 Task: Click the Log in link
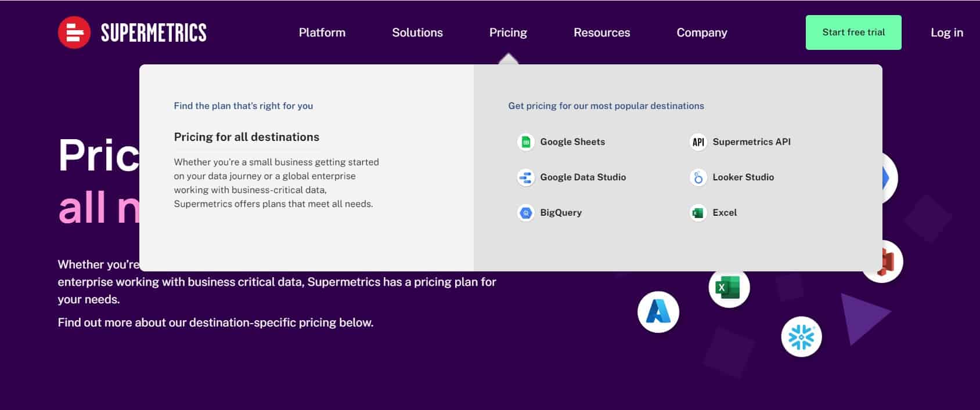point(947,32)
